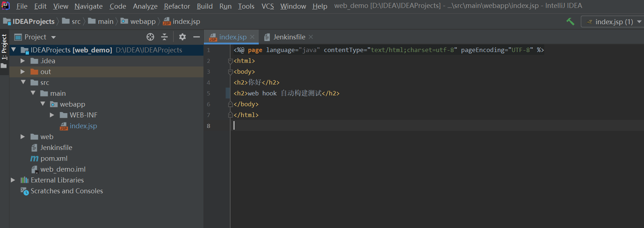Close the index.jsp editor tab
Screen dimensions: 644x228
coord(252,37)
